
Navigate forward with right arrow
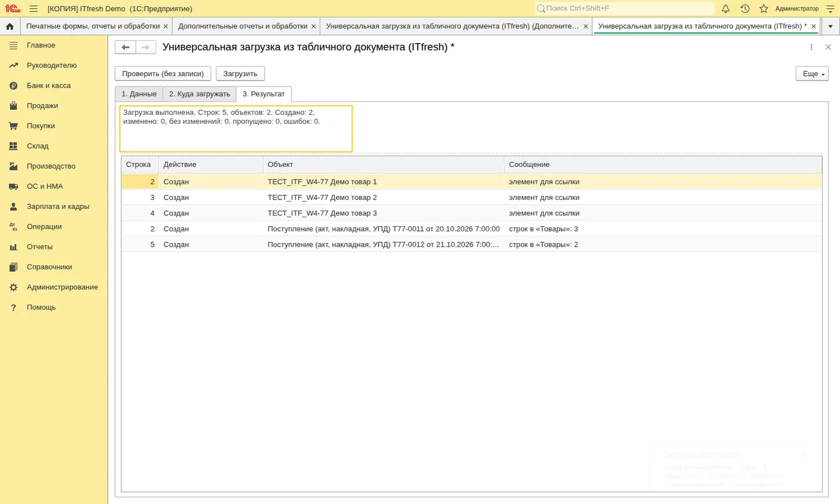click(146, 47)
